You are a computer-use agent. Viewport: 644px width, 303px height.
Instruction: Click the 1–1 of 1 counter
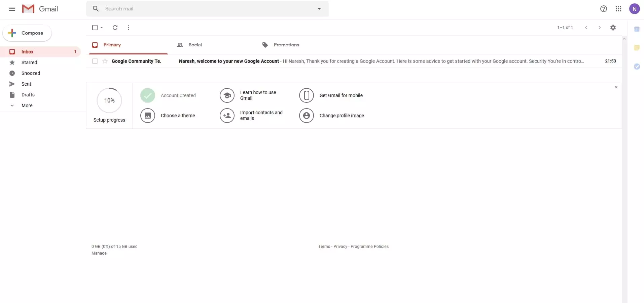click(565, 28)
